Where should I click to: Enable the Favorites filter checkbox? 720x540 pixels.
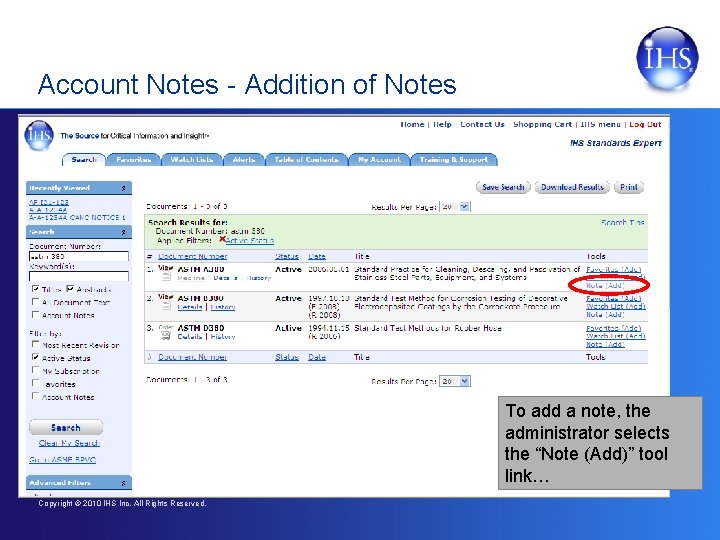[x=35, y=382]
